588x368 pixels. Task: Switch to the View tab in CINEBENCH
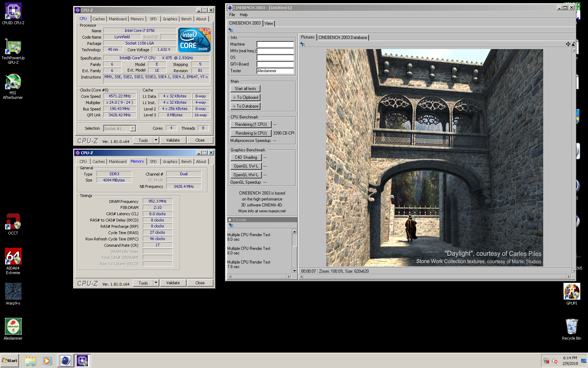268,23
